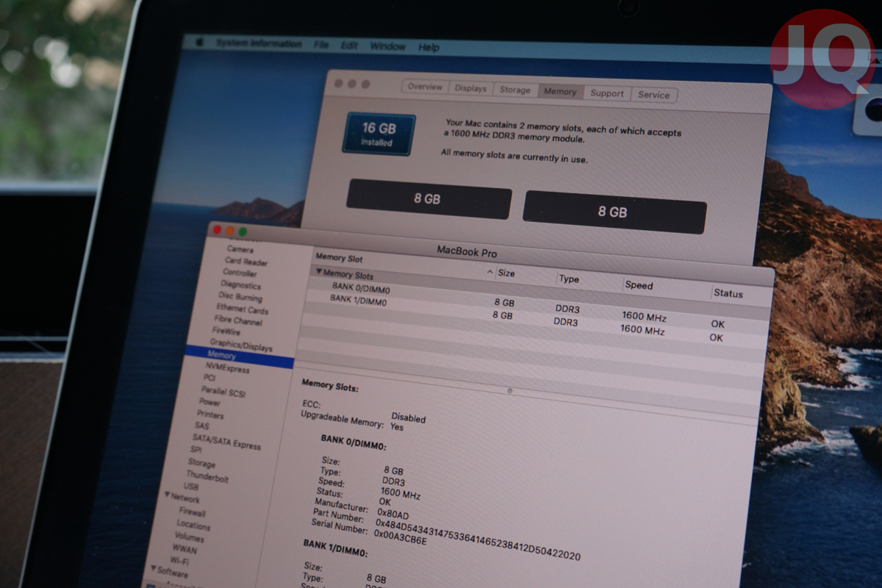Image resolution: width=882 pixels, height=588 pixels.
Task: Select Power in the sidebar
Action: (x=209, y=402)
